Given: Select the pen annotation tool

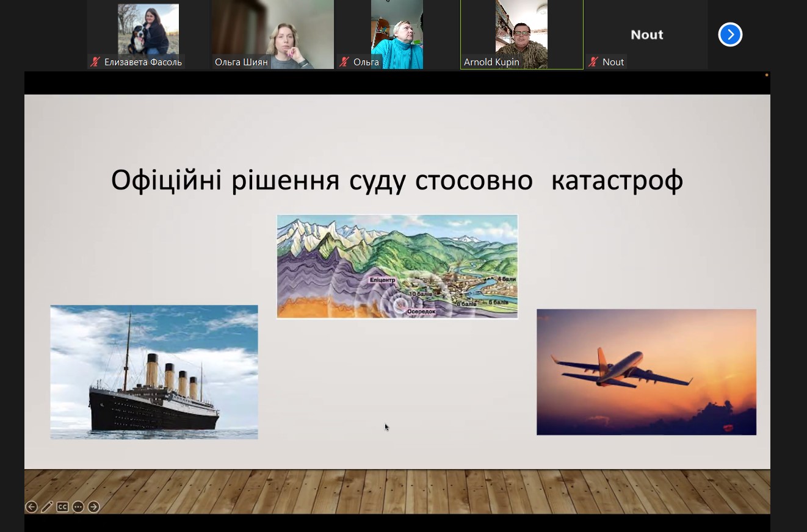Looking at the screenshot, I should [x=47, y=506].
